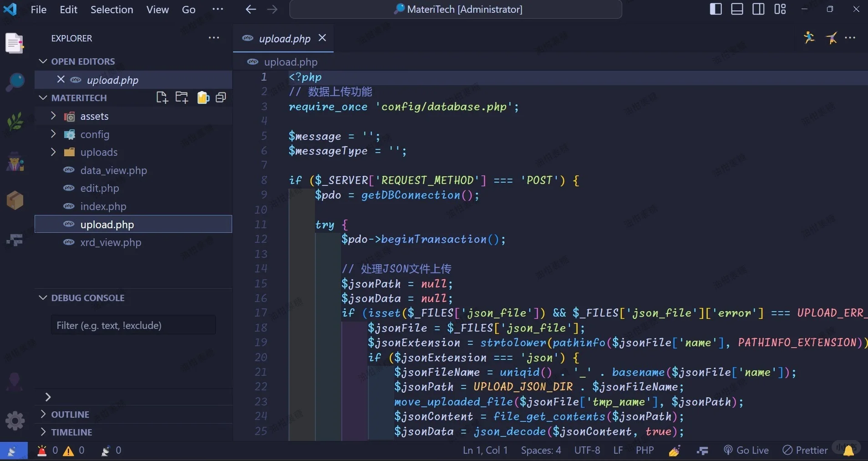
Task: Open the File menu
Action: pos(39,10)
